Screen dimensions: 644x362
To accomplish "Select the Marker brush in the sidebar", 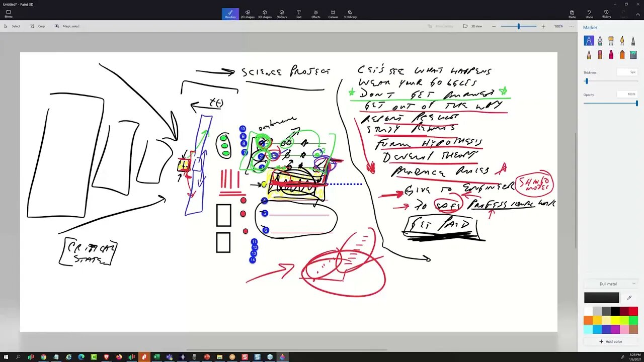I will (x=589, y=41).
